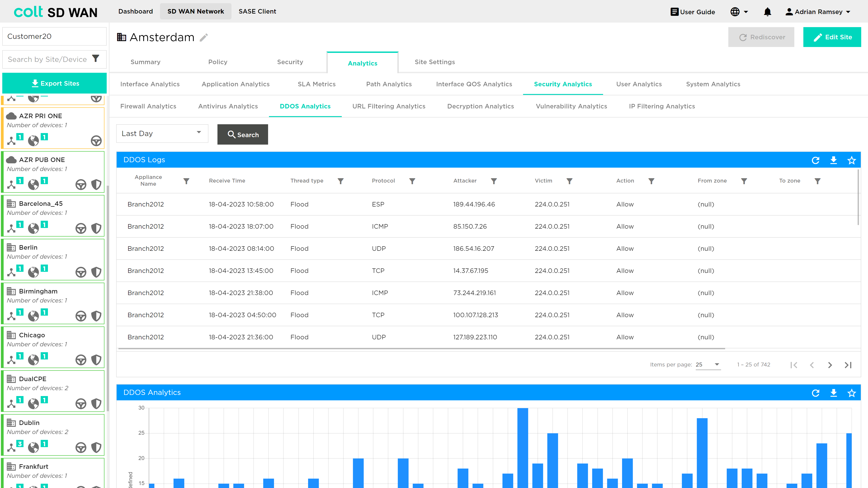
Task: Click the tallest bar in DDOS Analytics chart
Action: tap(523, 448)
